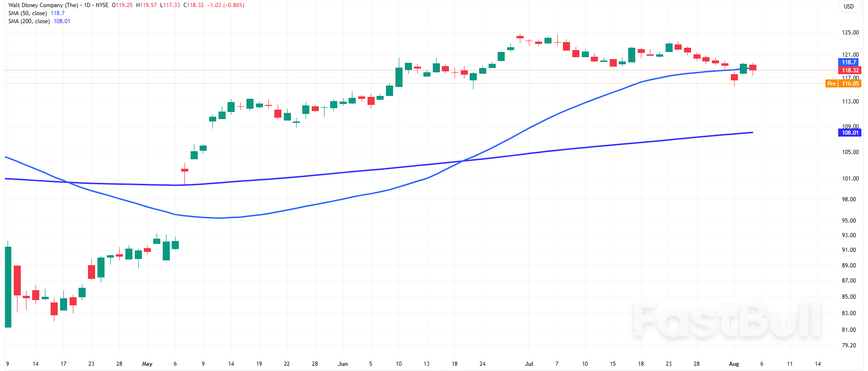The width and height of the screenshot is (868, 371).
Task: Click the Jun label on time axis
Action: click(342, 364)
